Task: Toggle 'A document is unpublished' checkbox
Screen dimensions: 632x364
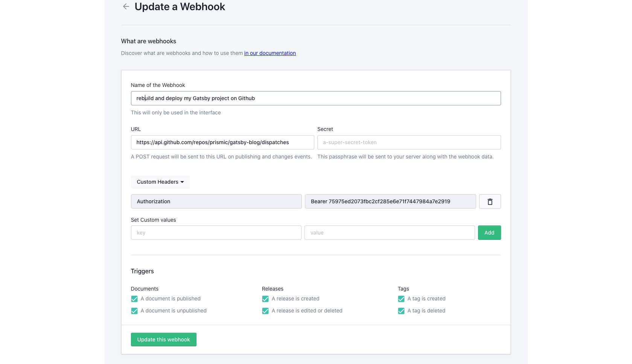Action: click(134, 311)
